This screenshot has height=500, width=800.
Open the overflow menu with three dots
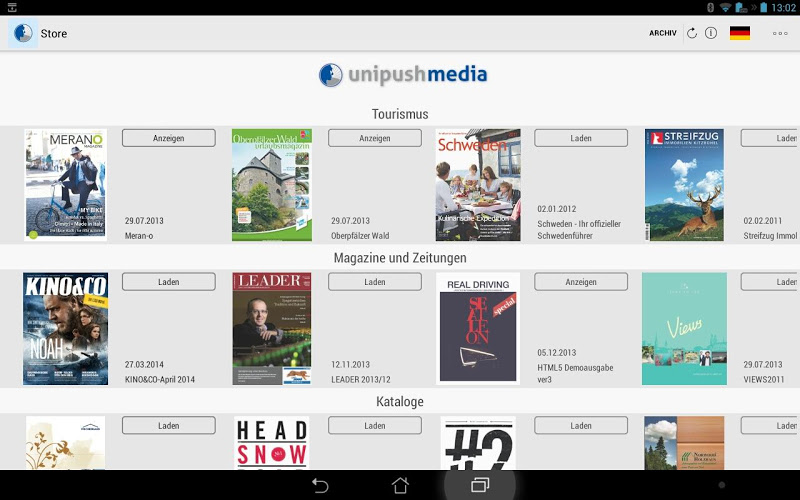[x=780, y=33]
